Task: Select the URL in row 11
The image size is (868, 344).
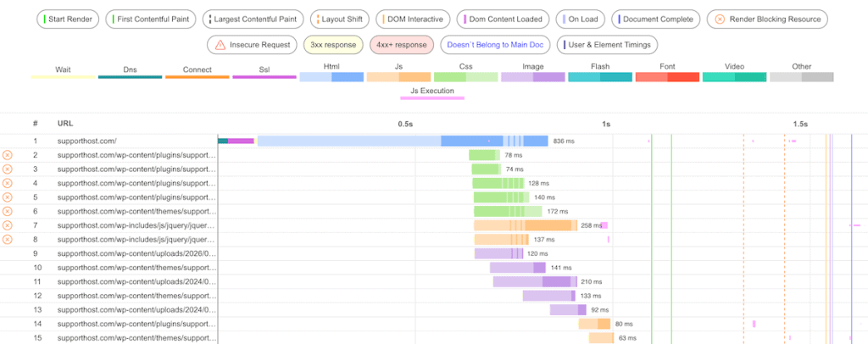Action: [x=136, y=282]
